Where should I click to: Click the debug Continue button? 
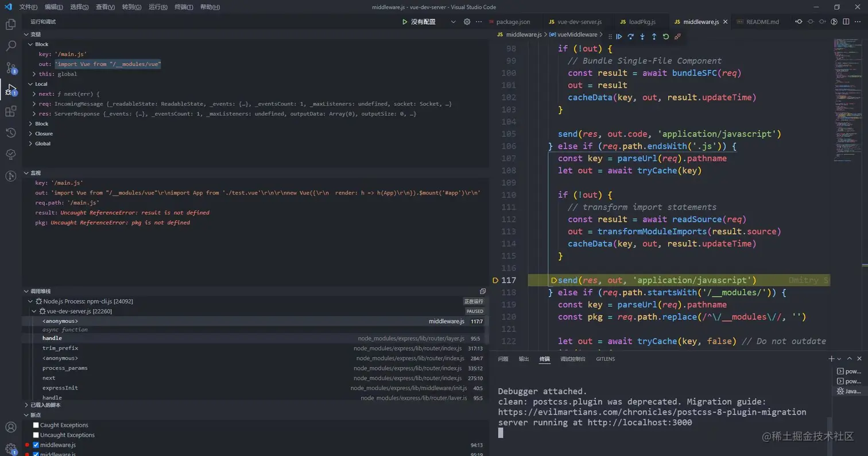click(x=619, y=36)
